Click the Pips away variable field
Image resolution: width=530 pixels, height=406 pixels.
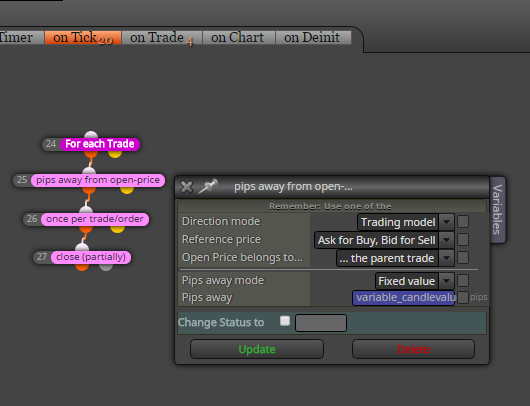click(404, 298)
